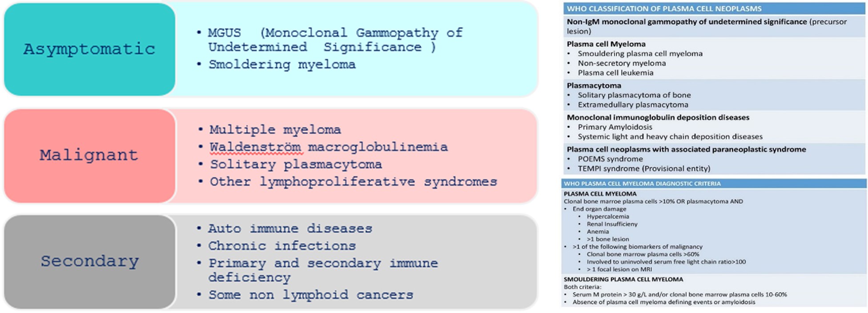
Task: Select the pink Malignant category box
Action: pos(89,156)
